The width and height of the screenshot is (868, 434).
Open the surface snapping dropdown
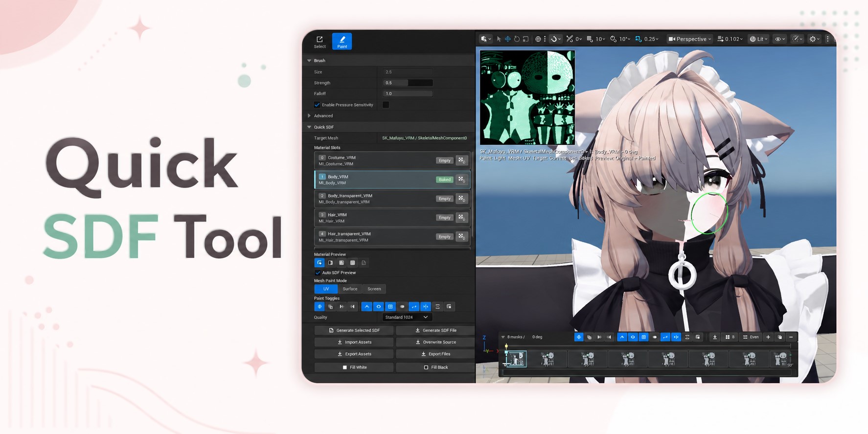click(x=555, y=39)
